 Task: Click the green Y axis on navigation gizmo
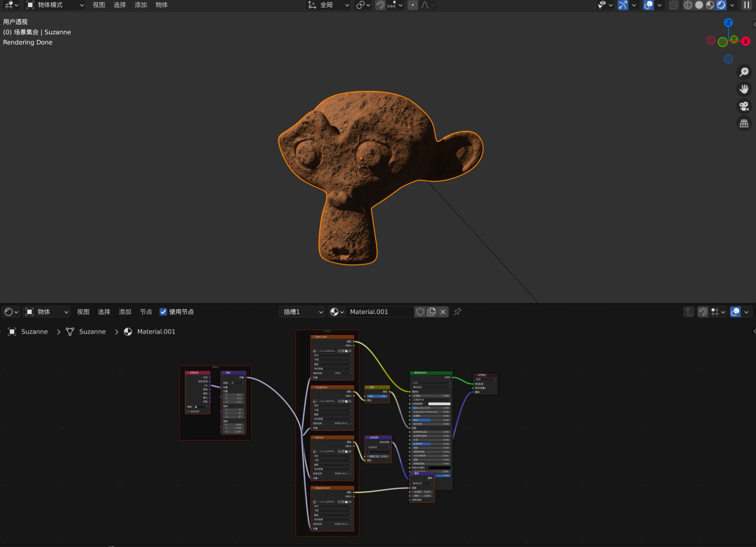[734, 39]
